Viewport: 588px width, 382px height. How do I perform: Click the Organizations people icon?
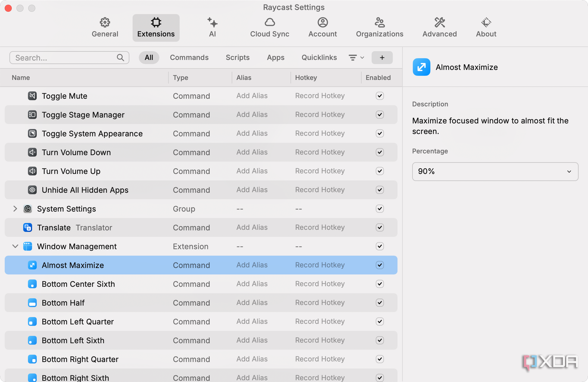click(380, 22)
